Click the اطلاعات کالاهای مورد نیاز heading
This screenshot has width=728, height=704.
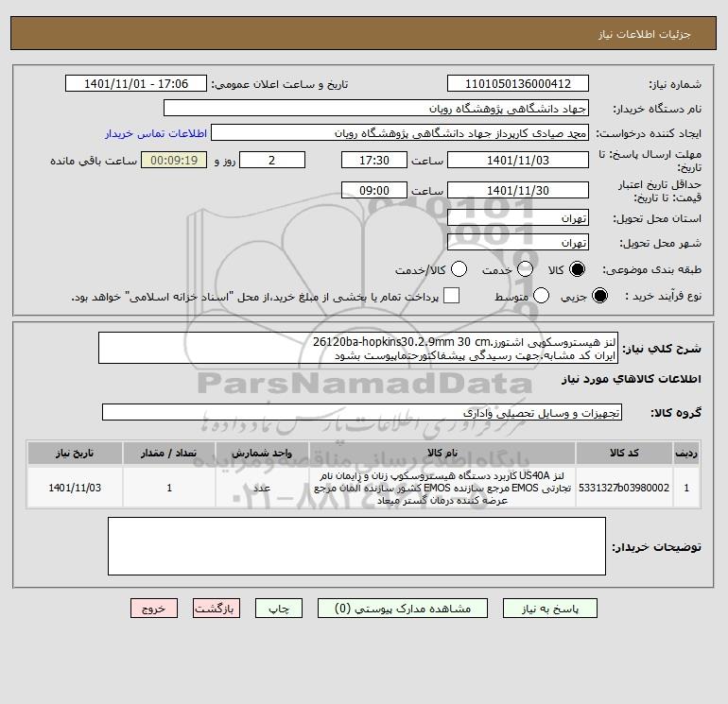point(632,379)
